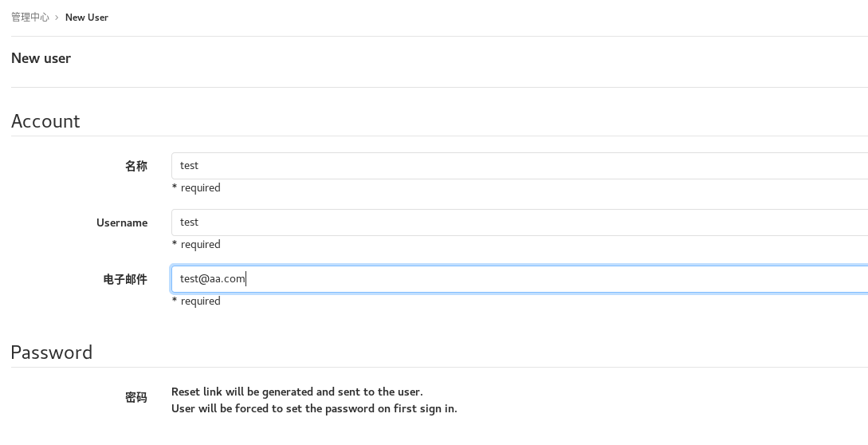Click the 电子邮件 field label

coord(125,279)
